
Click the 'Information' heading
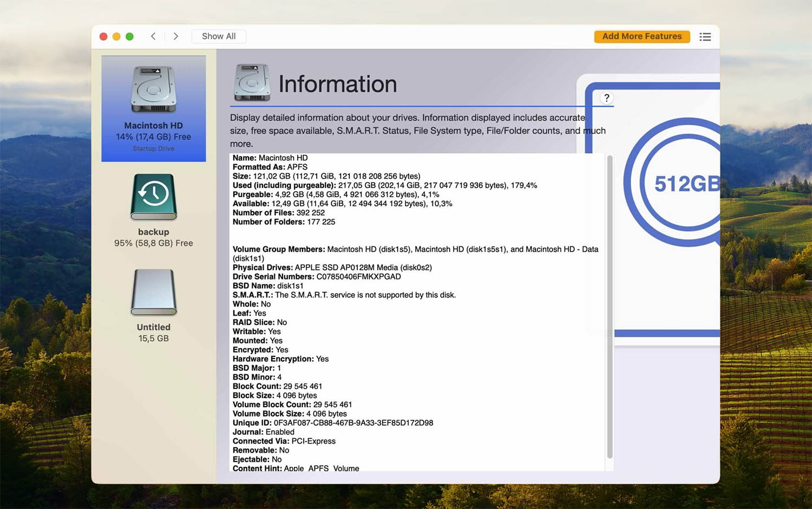[338, 84]
